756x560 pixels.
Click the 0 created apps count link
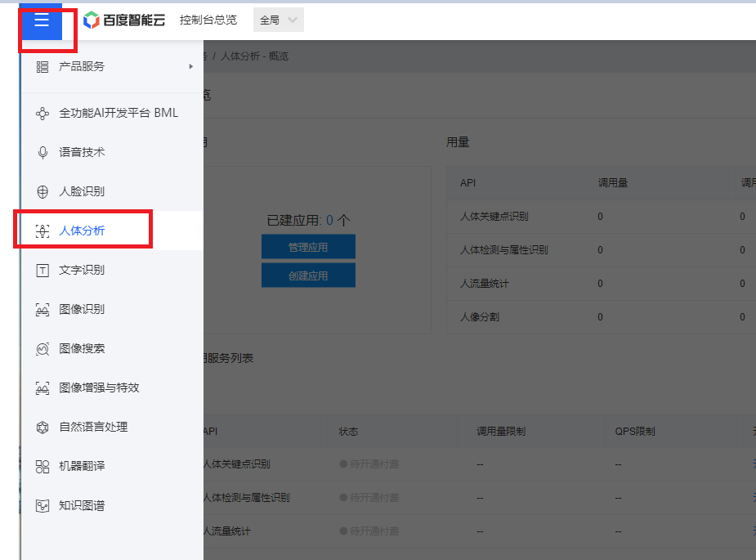coord(330,221)
